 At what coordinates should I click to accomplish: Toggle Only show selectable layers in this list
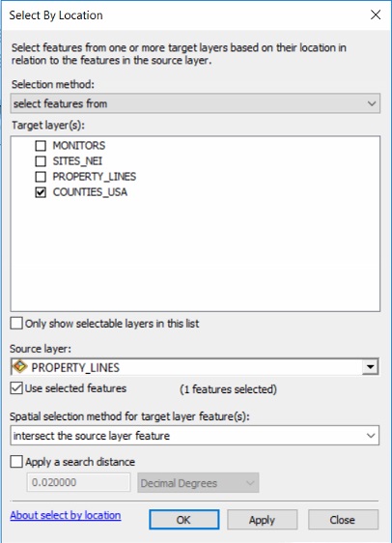(x=16, y=323)
